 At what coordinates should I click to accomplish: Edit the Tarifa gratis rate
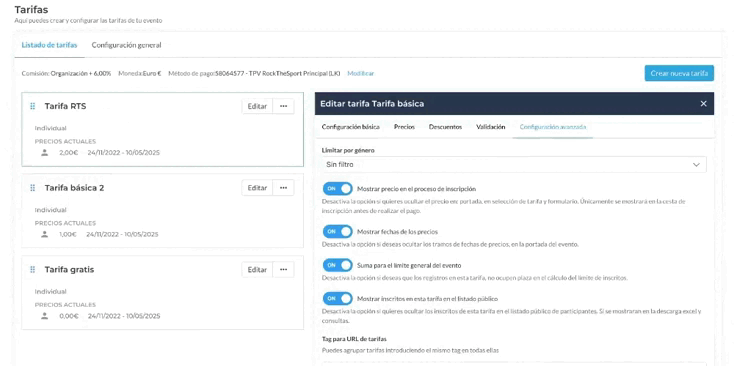(257, 270)
